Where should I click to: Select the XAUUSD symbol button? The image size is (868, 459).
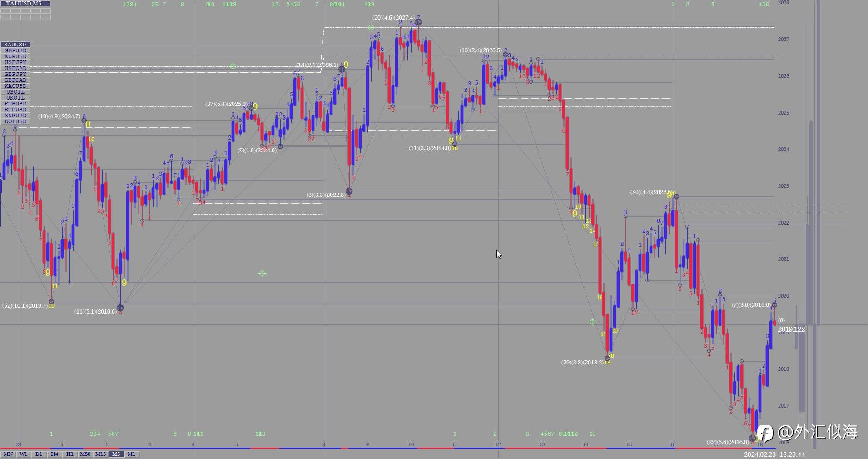[15, 45]
